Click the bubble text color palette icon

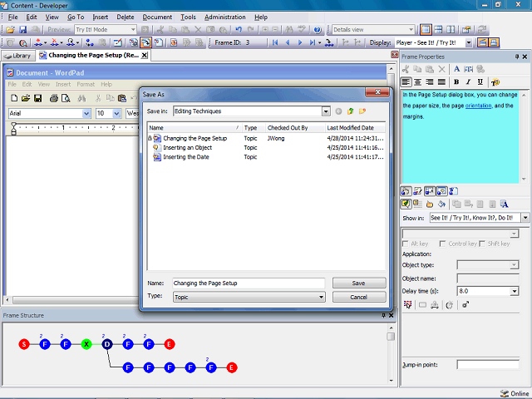click(495, 81)
